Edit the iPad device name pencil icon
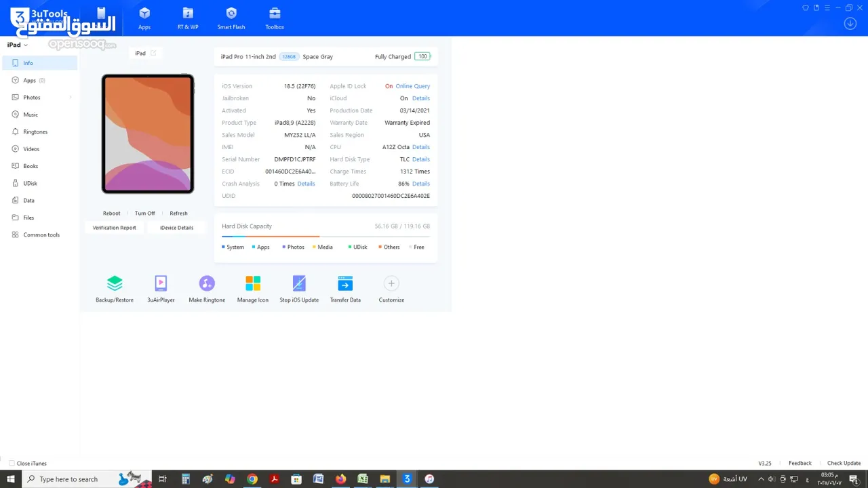The height and width of the screenshot is (488, 868). point(153,53)
